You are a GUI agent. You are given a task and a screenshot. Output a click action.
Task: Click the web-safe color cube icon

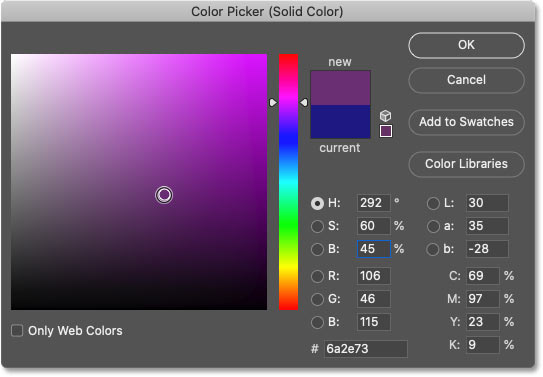[385, 116]
